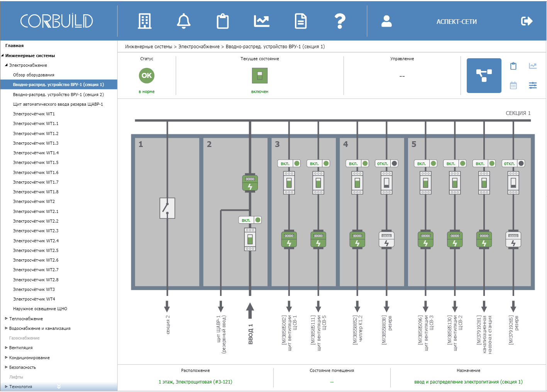Image resolution: width=547 pixels, height=392 pixels.
Task: Click the CORBUILD logo
Action: (x=56, y=21)
